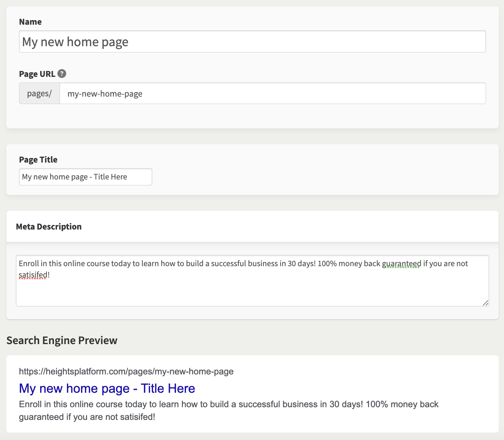504x440 pixels.
Task: Click the Page URL help question-mark icon
Action: (62, 74)
